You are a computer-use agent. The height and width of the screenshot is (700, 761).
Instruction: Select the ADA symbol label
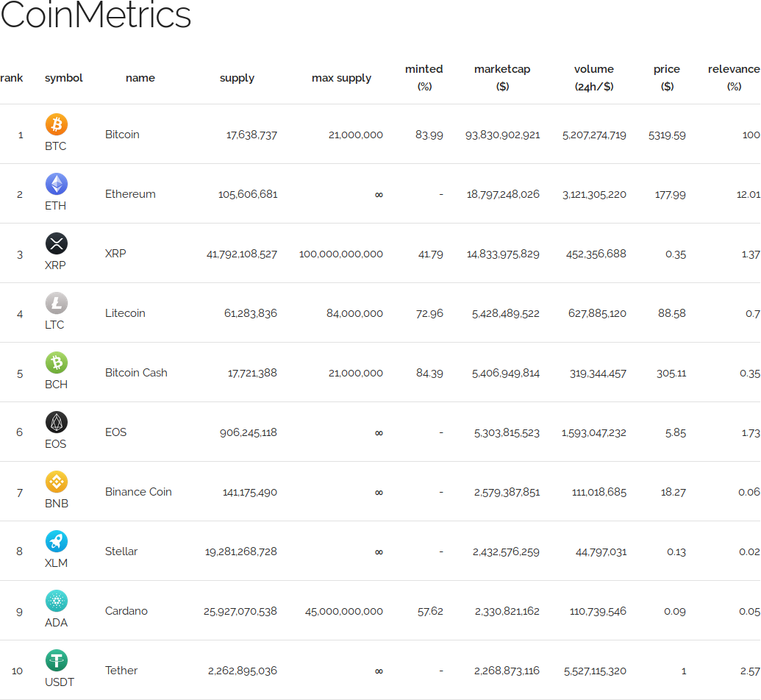tap(57, 623)
